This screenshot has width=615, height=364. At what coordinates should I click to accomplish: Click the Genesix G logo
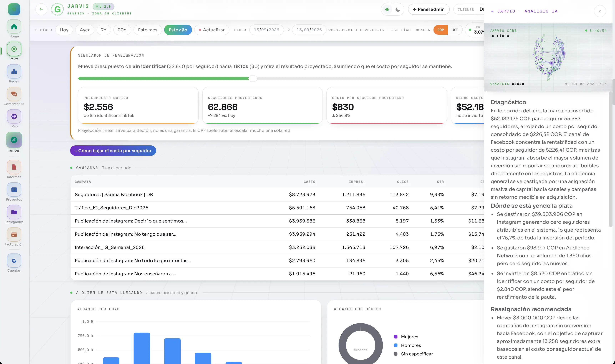tap(57, 9)
